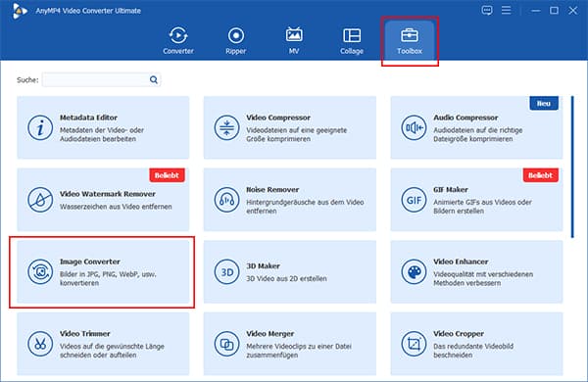
Task: Maximize the AnyMP4 window
Action: pyautogui.click(x=554, y=11)
